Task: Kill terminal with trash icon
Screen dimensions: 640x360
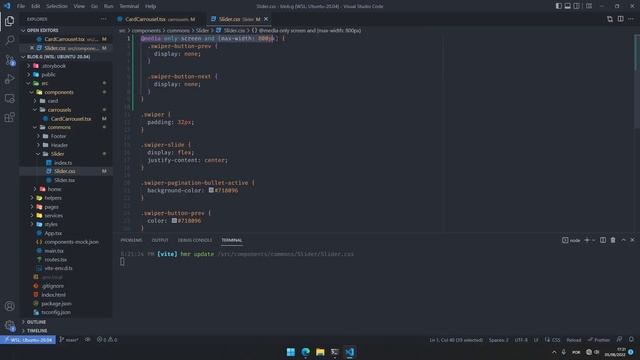Action: click(x=613, y=240)
